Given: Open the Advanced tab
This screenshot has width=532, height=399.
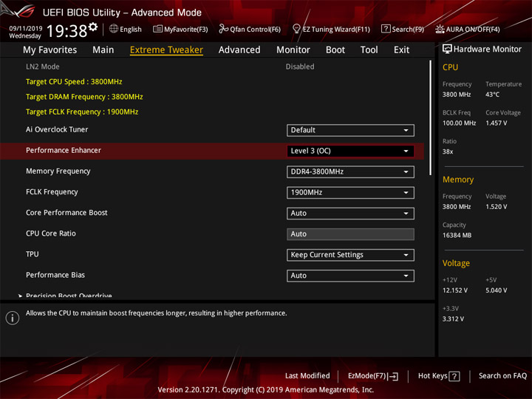Looking at the screenshot, I should (x=239, y=50).
